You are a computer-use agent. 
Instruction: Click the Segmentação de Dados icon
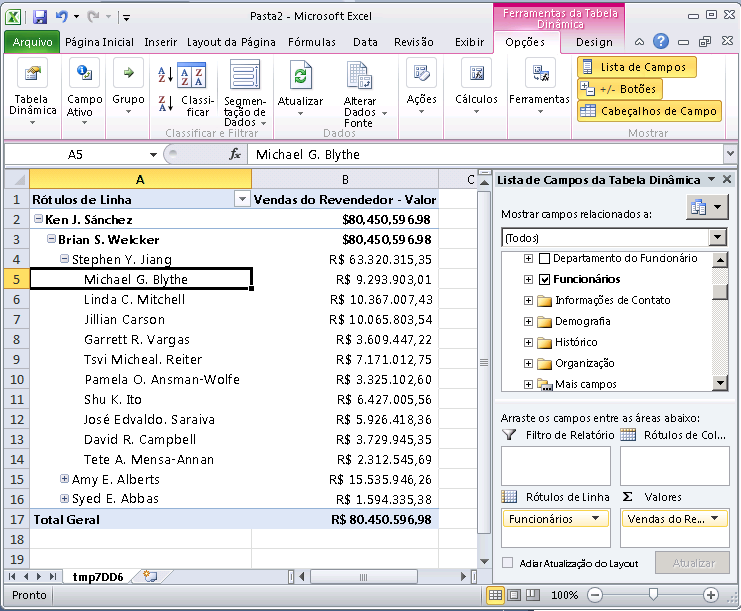coord(244,77)
